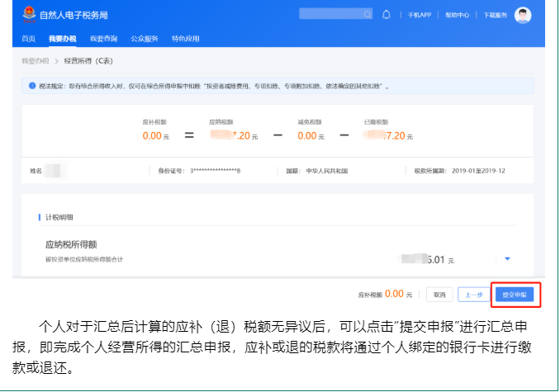Select the 我要办税 tab

[x=62, y=39]
